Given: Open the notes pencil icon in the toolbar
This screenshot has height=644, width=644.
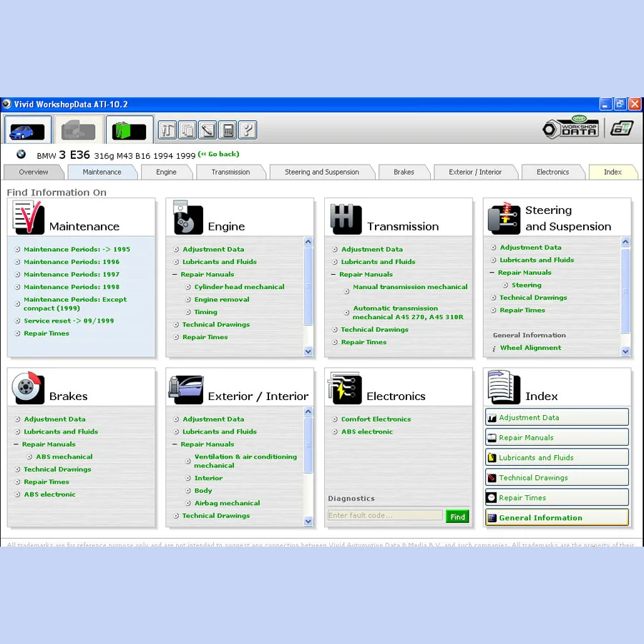Looking at the screenshot, I should [x=207, y=130].
